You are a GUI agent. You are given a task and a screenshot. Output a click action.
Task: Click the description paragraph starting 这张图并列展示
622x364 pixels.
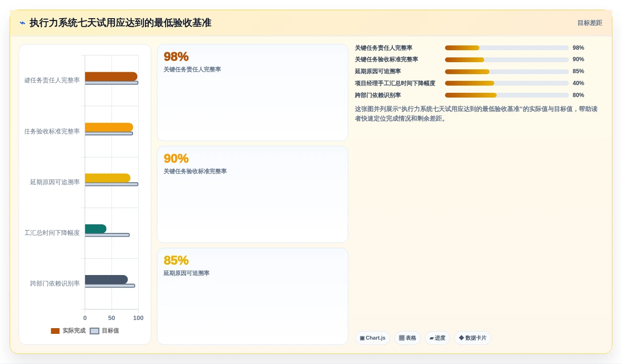(x=476, y=114)
